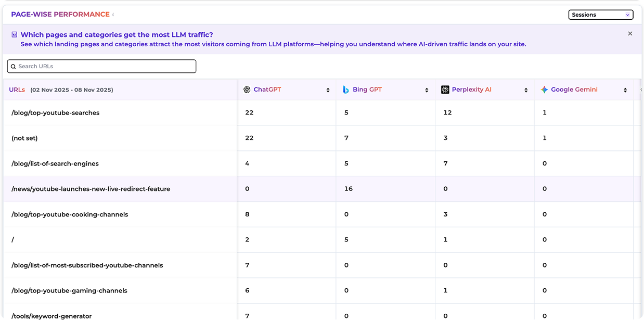Sort by ChatGPT column arrows
The height and width of the screenshot is (320, 644).
pos(328,90)
